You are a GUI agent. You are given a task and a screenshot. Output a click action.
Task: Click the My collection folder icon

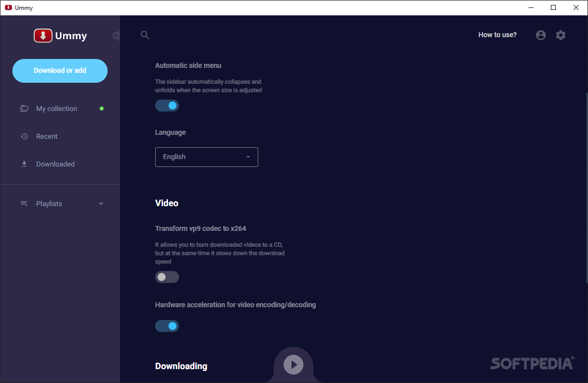pyautogui.click(x=24, y=109)
